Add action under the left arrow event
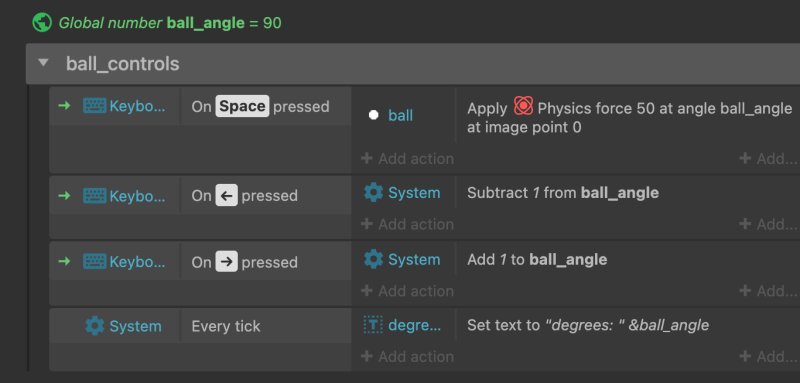Image resolution: width=800 pixels, height=383 pixels. pyautogui.click(x=407, y=224)
